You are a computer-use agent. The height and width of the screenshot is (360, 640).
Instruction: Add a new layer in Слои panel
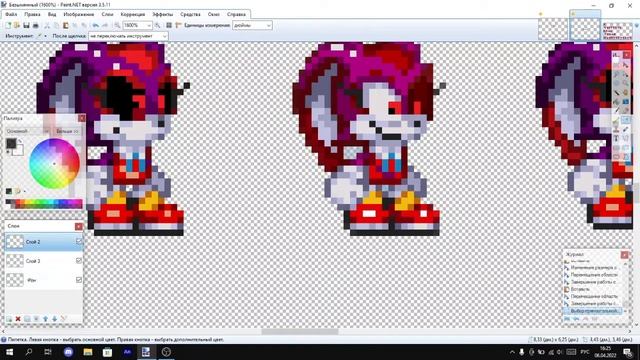tap(9, 319)
